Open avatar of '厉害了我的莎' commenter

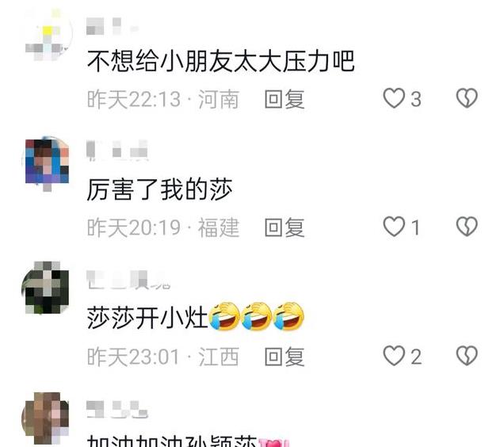point(47,163)
